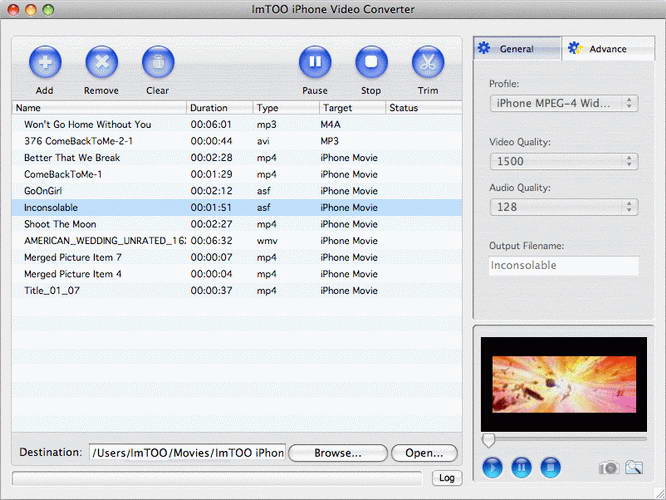Switch to the General tab

(x=517, y=48)
